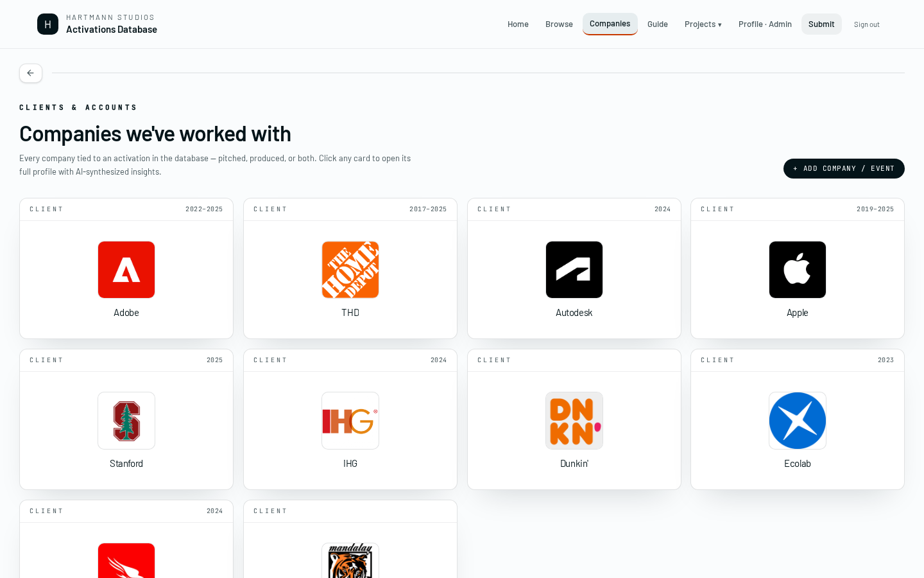Open the Guide page

[658, 24]
